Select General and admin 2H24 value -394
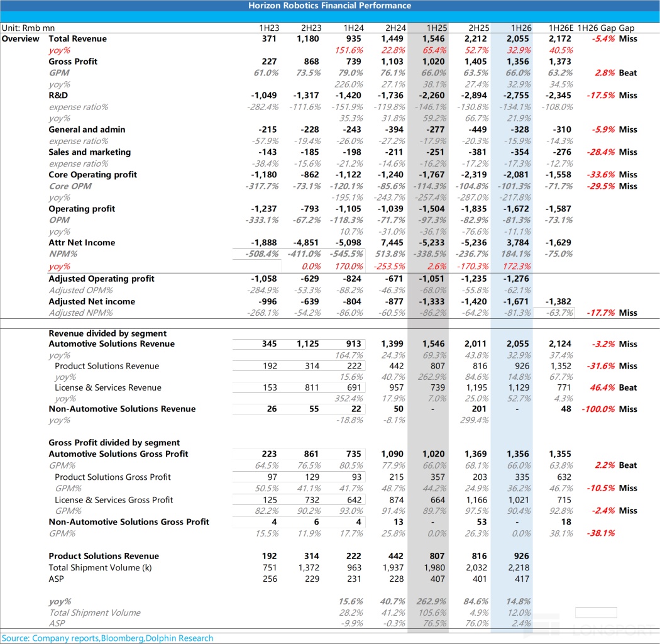The height and width of the screenshot is (644, 660). pos(394,130)
